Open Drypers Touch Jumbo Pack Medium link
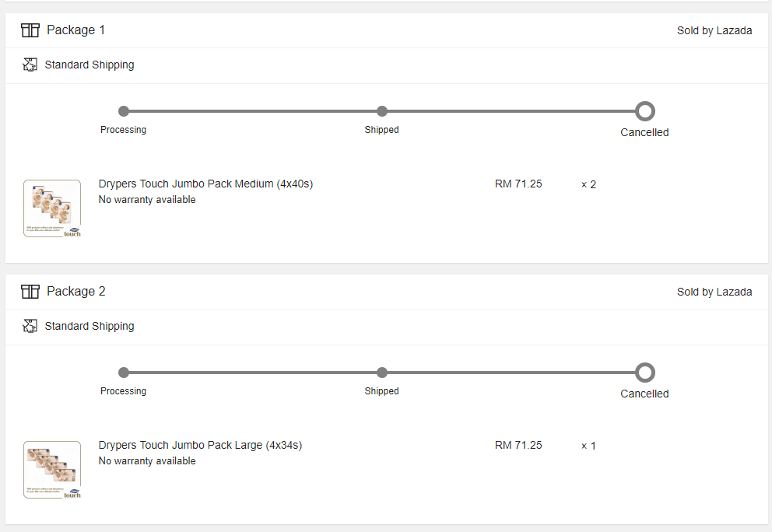Image resolution: width=772 pixels, height=532 pixels. tap(205, 184)
